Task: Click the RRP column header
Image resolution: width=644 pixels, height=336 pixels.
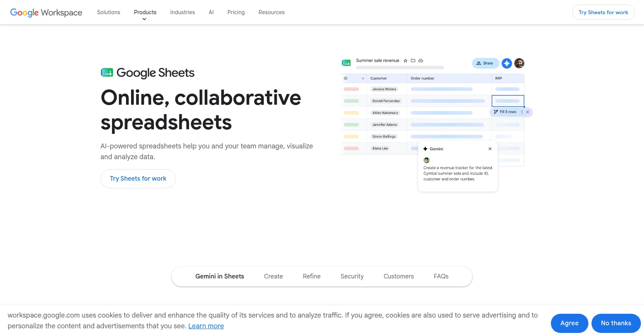Action: 498,78
